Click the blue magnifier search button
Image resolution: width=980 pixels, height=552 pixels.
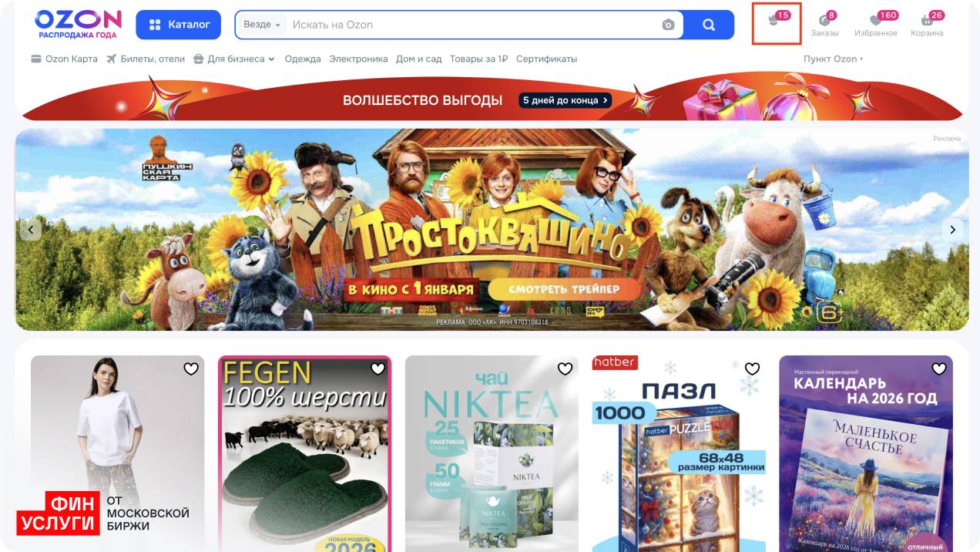point(709,25)
